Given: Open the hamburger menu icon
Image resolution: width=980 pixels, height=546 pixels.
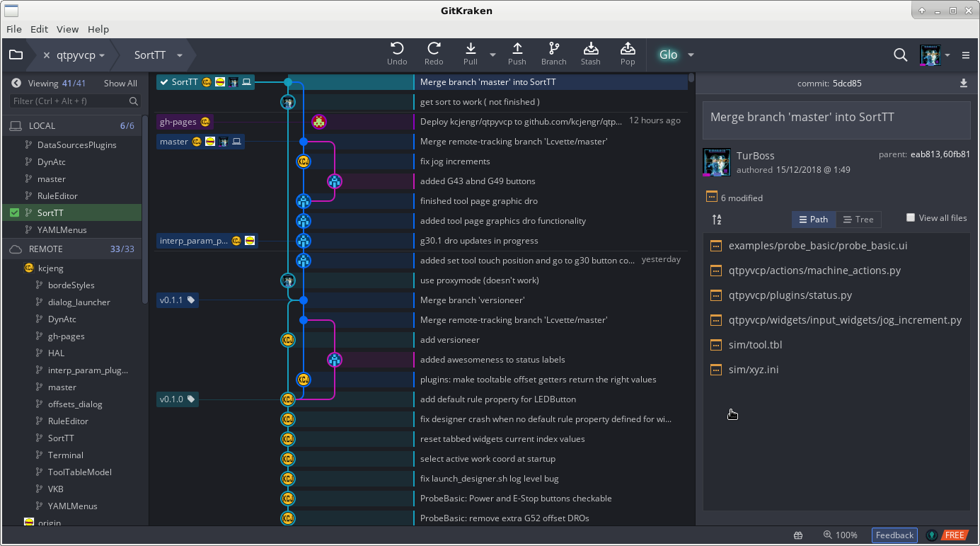Looking at the screenshot, I should click(x=966, y=55).
